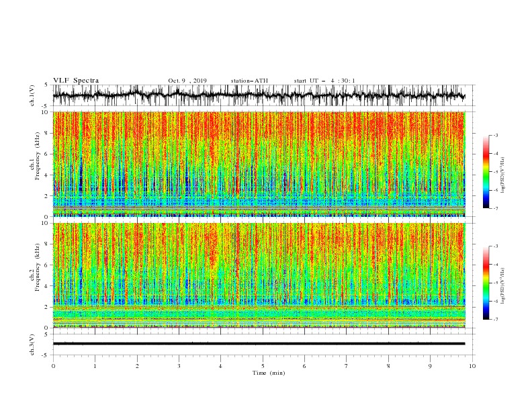This screenshot has width=532, height=411.
Task: Click the "-3" label on ch.2 colorbar
Action: tap(495, 246)
